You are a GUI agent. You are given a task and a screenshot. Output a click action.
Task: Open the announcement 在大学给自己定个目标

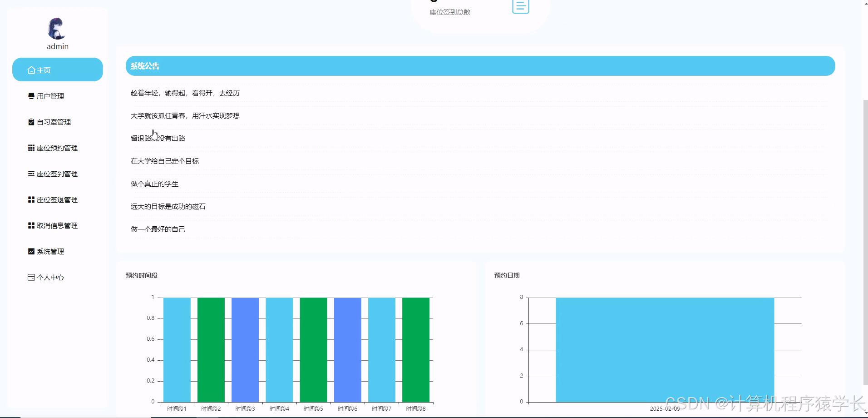point(165,161)
